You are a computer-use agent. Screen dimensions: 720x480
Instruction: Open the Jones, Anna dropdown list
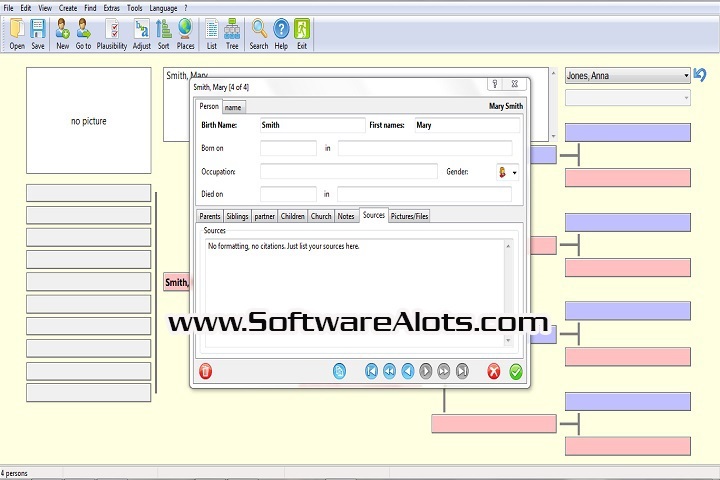[627, 75]
